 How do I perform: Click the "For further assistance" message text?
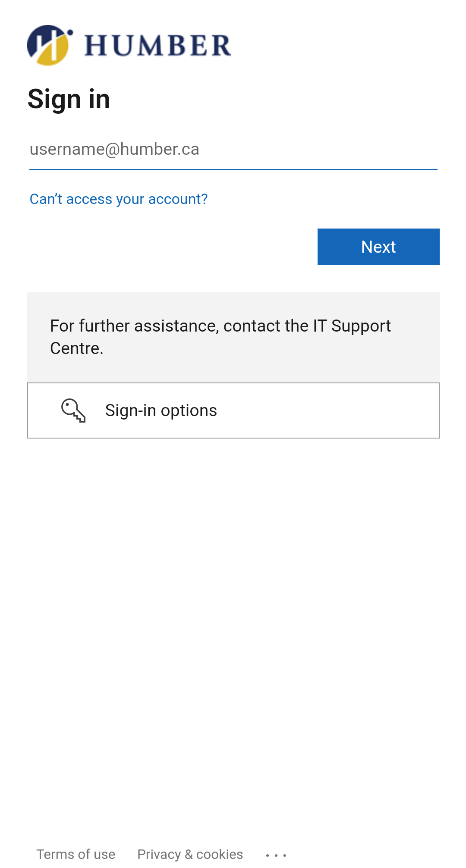coord(220,337)
